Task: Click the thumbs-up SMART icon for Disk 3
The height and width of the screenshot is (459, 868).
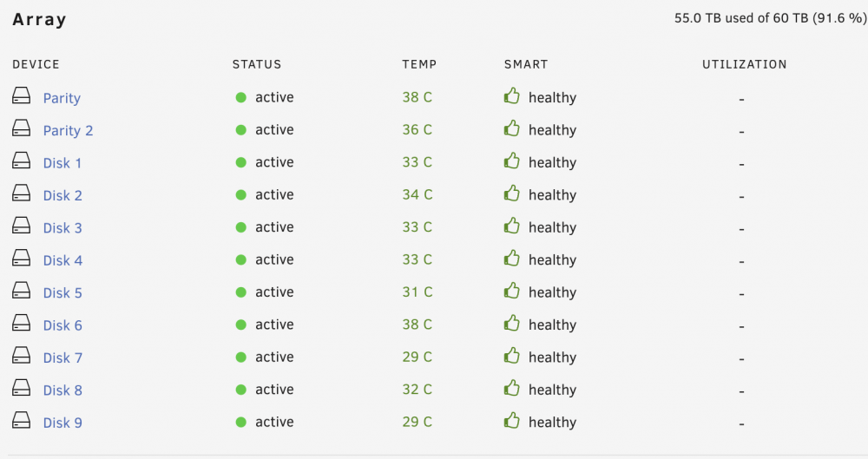Action: click(512, 226)
